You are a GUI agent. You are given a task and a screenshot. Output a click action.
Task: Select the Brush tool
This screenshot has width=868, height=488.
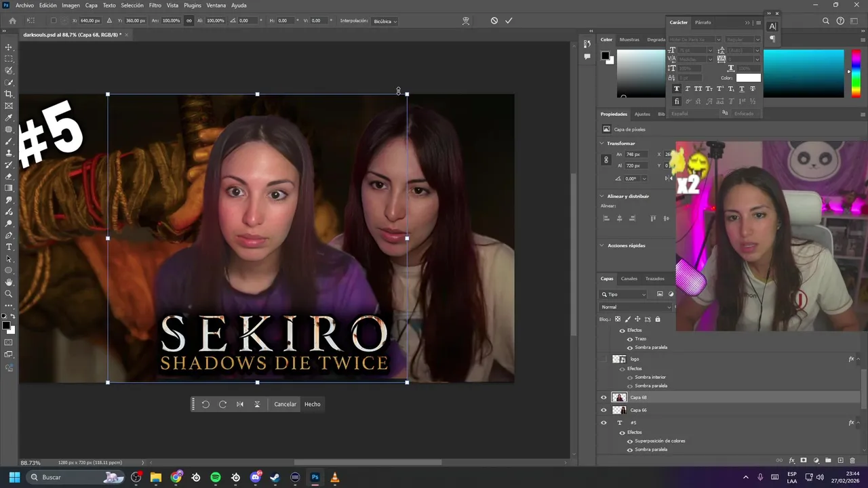tap(9, 142)
